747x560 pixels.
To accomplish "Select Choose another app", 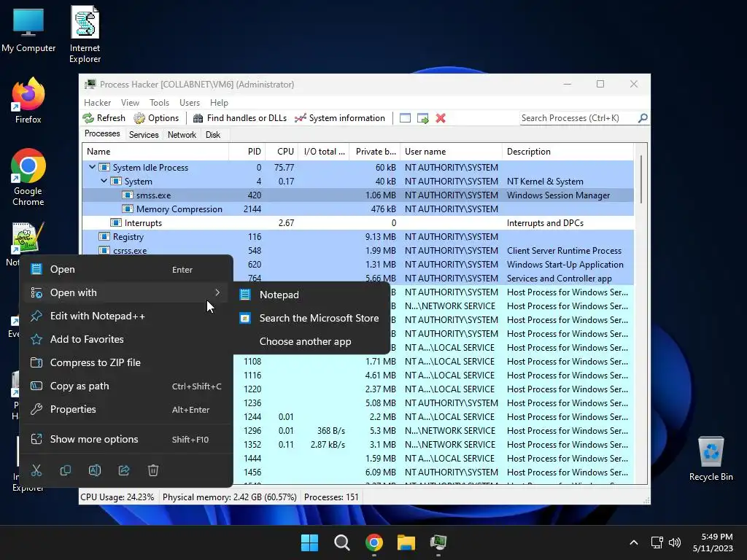I will click(311, 341).
